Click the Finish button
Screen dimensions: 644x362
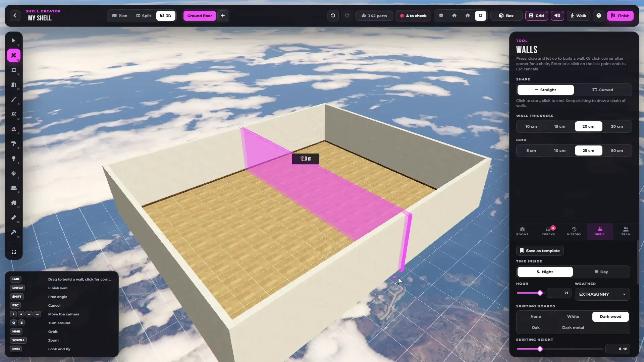point(620,16)
